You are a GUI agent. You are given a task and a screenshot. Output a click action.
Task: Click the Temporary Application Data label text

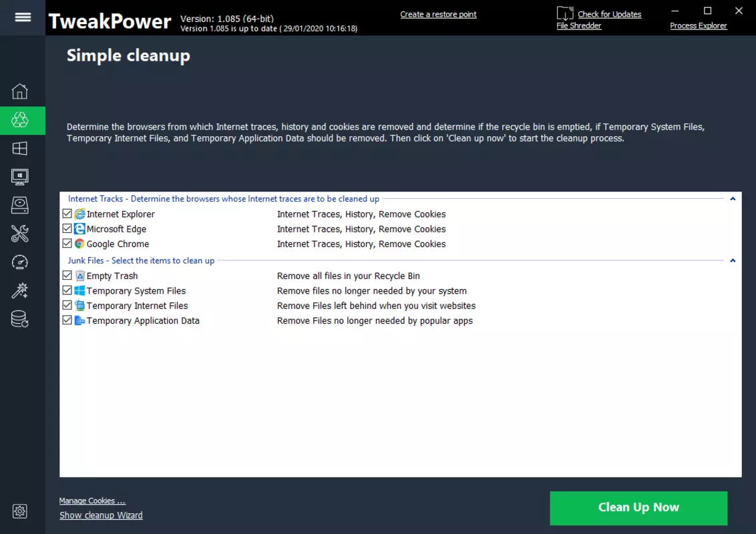[x=143, y=320]
